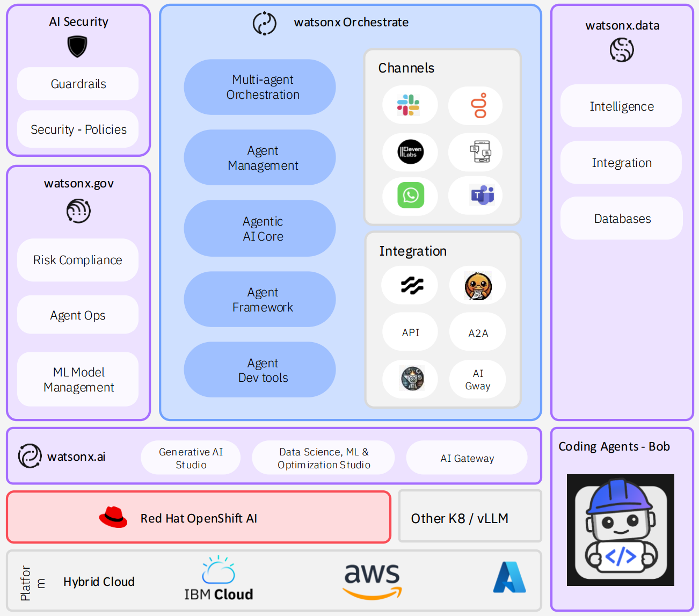Click the Red Hat OpenShift AI label
699x616 pixels.
tap(199, 518)
